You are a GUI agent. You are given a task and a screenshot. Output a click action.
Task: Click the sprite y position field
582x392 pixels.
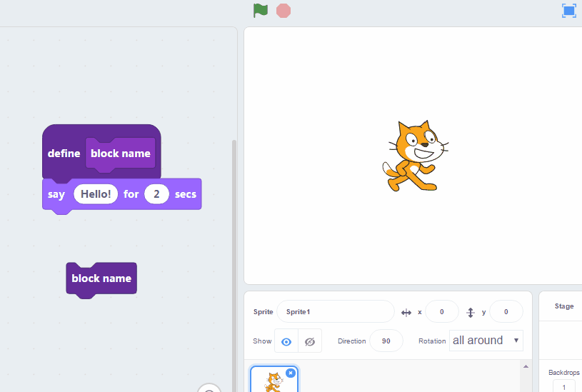506,312
